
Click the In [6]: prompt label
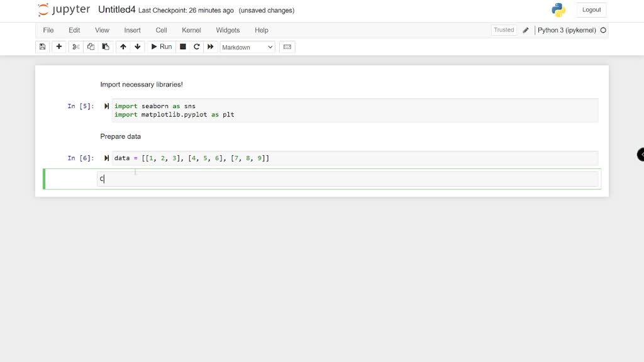[80, 158]
